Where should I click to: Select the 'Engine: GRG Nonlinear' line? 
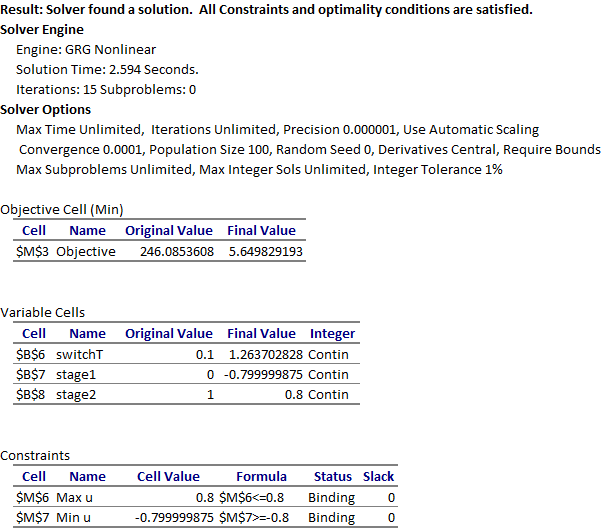[86, 49]
